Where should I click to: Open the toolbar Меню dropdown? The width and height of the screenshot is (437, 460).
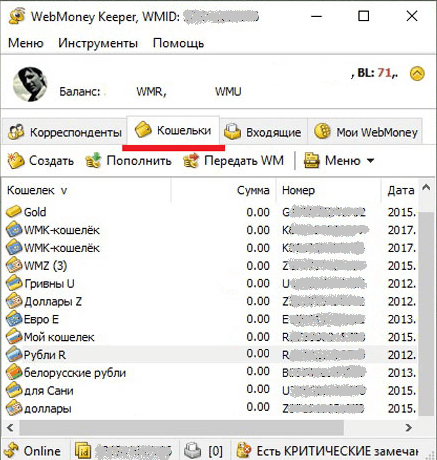tap(339, 161)
